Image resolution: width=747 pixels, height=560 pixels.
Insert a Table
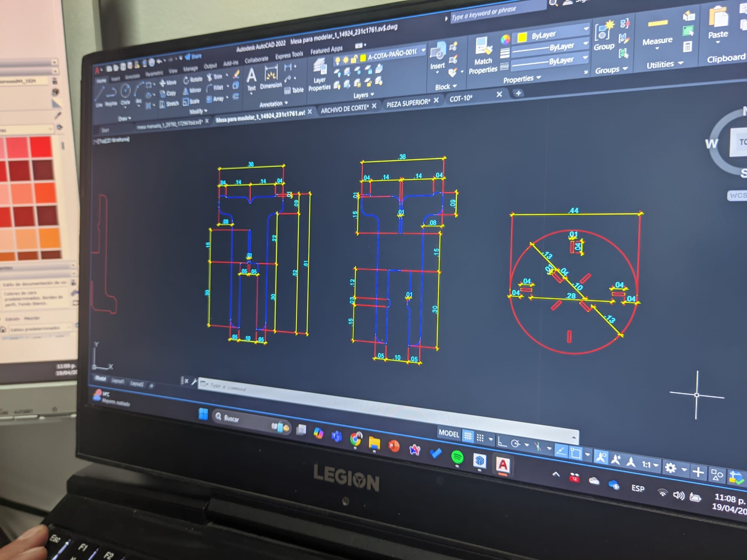[294, 90]
